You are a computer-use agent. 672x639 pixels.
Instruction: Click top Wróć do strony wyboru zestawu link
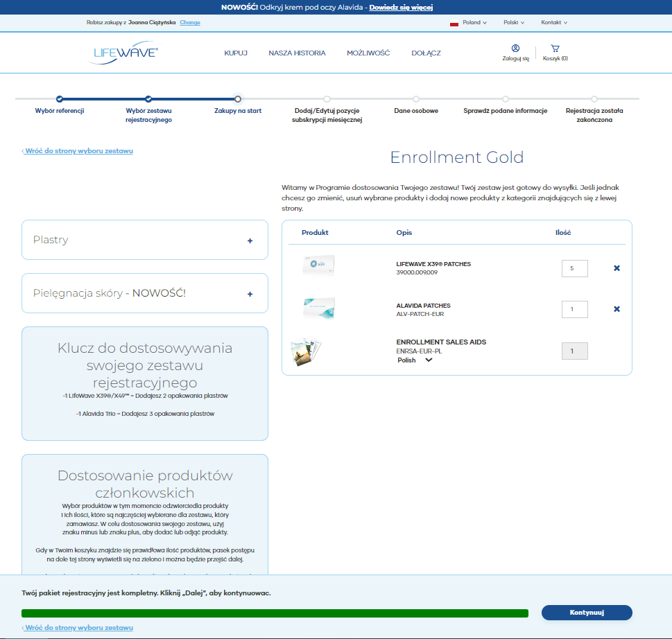click(x=78, y=151)
